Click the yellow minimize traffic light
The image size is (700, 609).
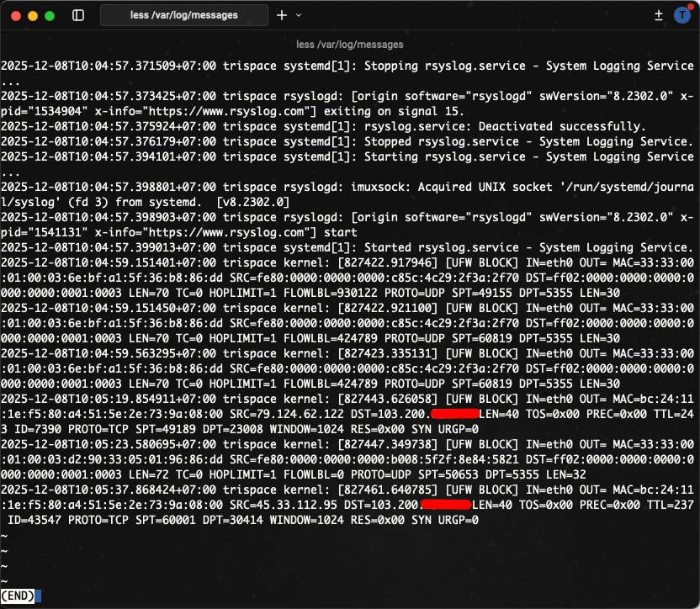34,14
